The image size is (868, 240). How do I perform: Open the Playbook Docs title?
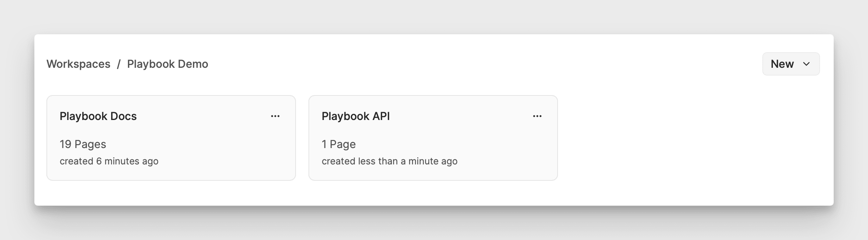(98, 116)
